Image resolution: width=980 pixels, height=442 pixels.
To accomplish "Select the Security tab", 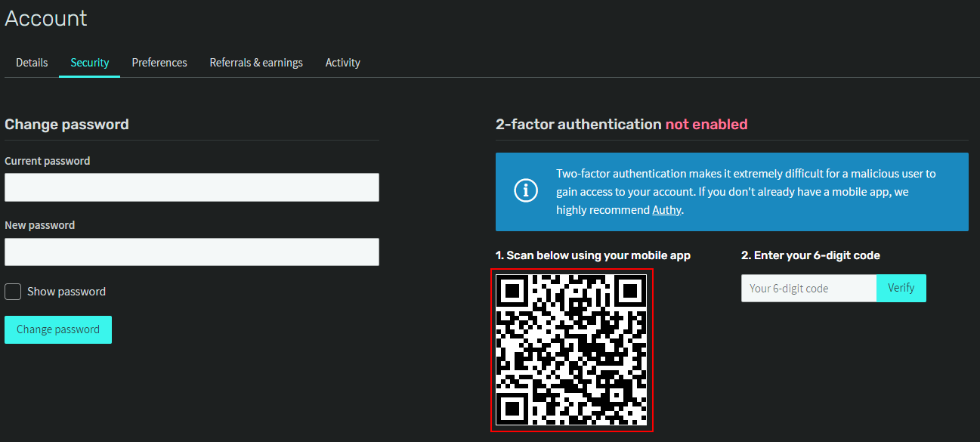I will pyautogui.click(x=90, y=63).
